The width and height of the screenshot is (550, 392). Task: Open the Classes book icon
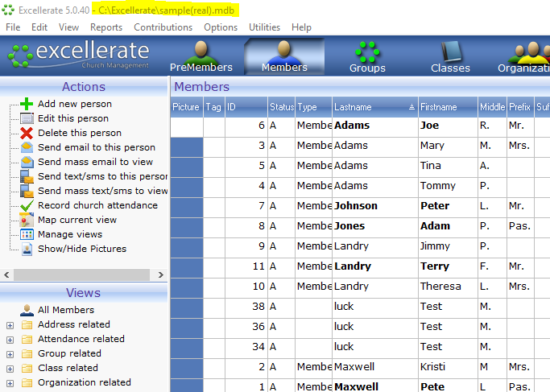(450, 57)
